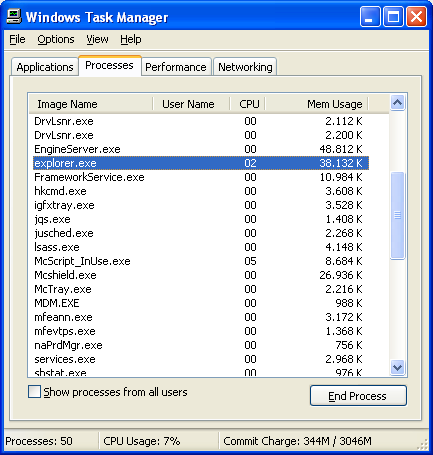Screen dimensions: 433x455
Task: Switch to the Applications tab
Action: tap(45, 67)
